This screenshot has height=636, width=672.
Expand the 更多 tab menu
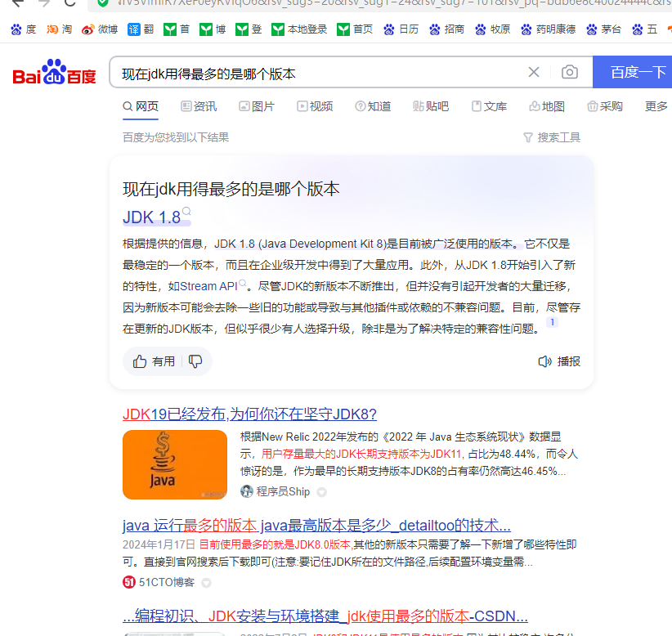coord(656,106)
